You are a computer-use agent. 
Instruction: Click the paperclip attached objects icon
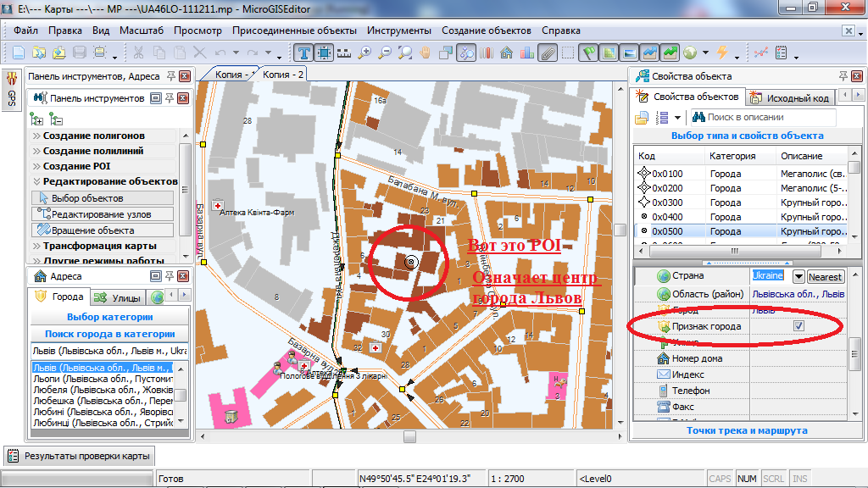click(x=548, y=53)
